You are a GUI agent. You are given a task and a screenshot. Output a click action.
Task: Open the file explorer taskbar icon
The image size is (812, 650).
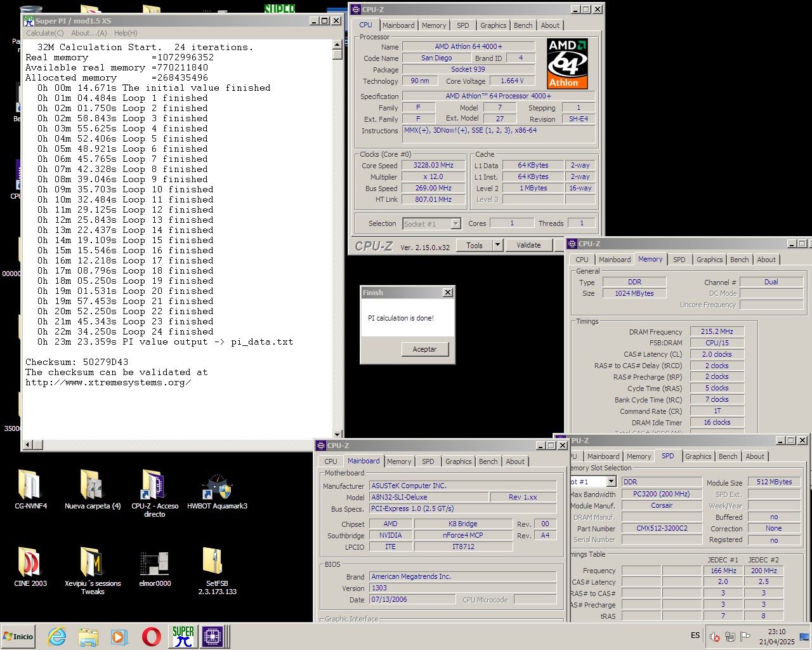88,637
